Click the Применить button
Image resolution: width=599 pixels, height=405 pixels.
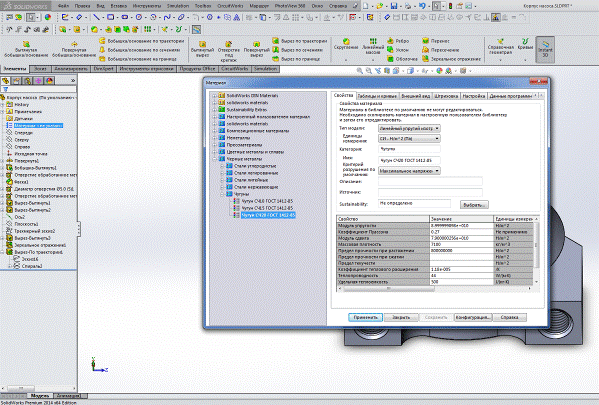pos(365,317)
